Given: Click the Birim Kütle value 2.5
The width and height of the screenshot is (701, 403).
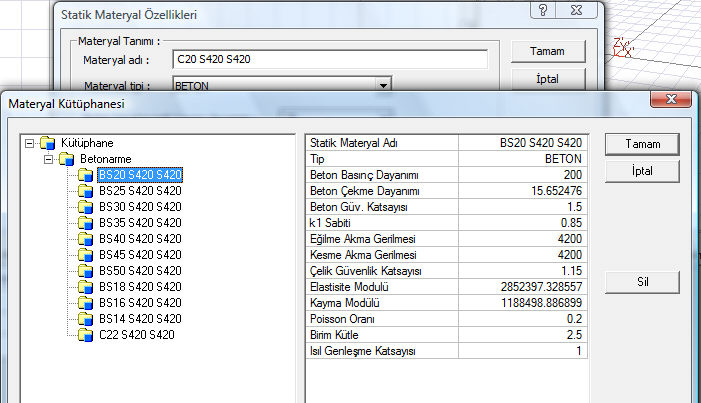Looking at the screenshot, I should [x=574, y=335].
